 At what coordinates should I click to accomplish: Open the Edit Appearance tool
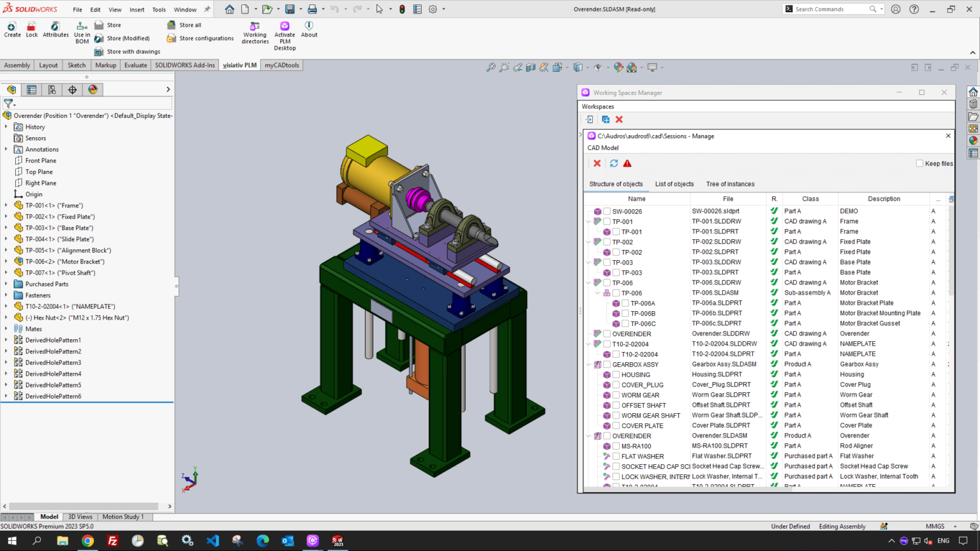[x=618, y=67]
